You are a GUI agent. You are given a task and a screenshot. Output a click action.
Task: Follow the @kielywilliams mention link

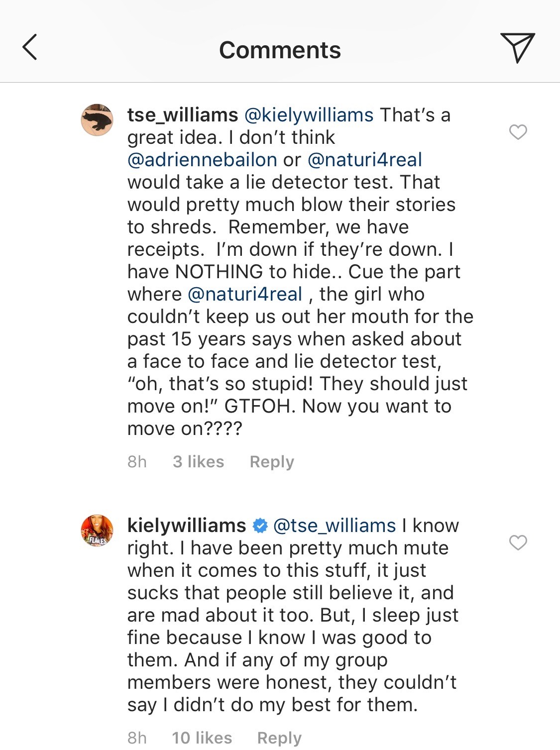[309, 115]
